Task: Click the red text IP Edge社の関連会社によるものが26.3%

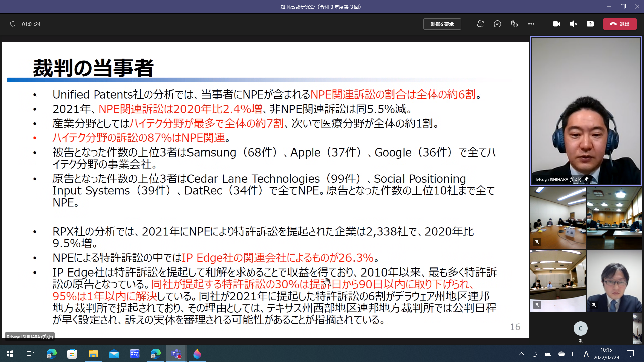Action: 277,258
